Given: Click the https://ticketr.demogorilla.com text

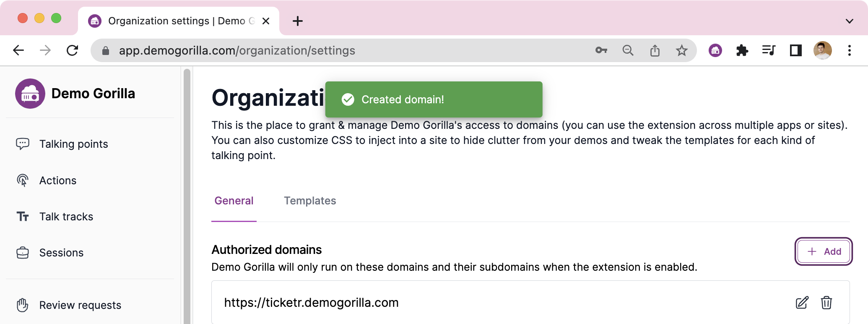Looking at the screenshot, I should 312,303.
